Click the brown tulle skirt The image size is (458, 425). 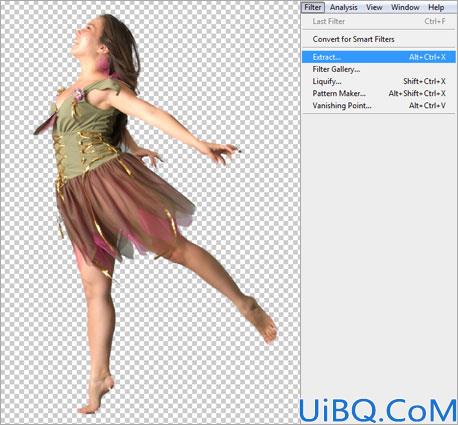tap(123, 207)
